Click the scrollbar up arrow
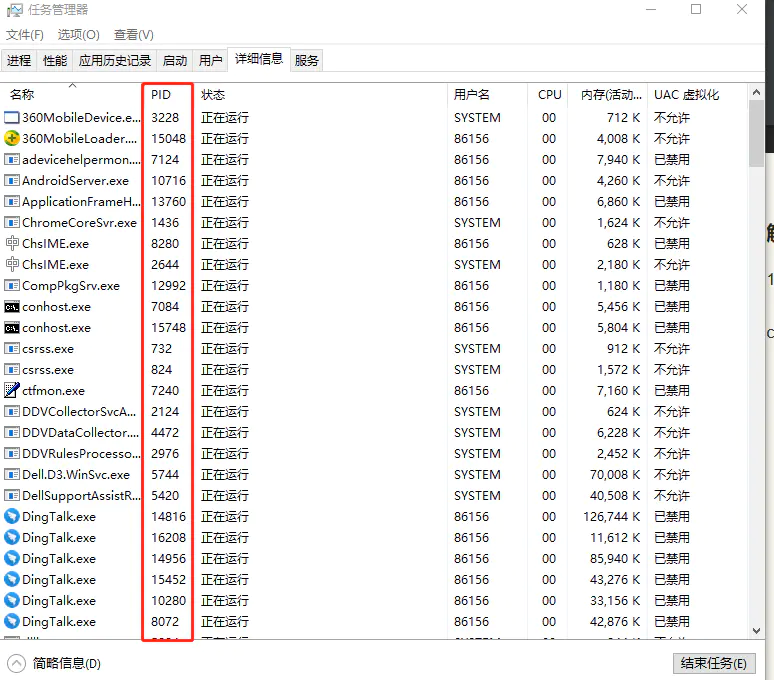Screen dimensions: 774x680 click(756, 92)
